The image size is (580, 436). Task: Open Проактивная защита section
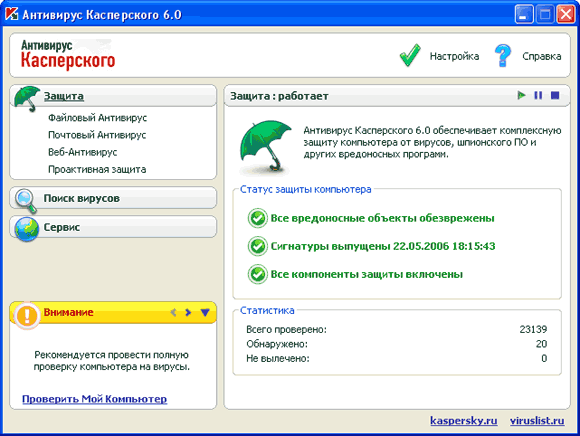tap(97, 169)
